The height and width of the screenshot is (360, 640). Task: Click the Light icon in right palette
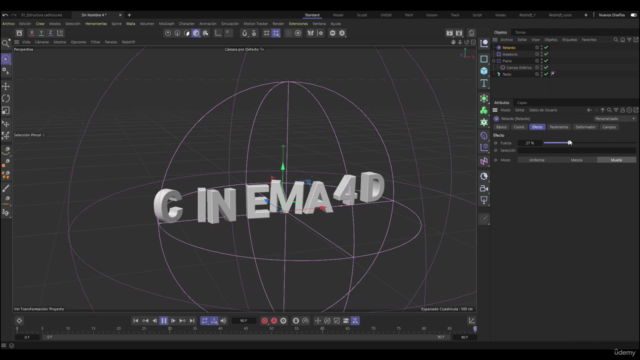[484, 200]
